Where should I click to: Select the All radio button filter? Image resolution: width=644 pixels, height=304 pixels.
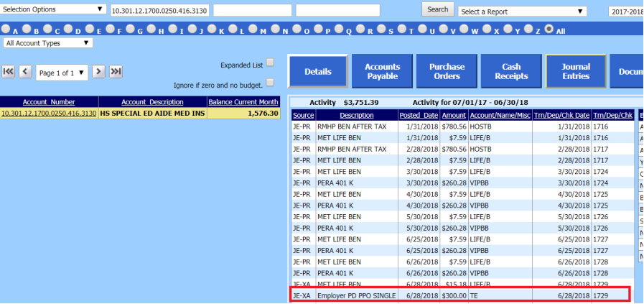tap(550, 30)
